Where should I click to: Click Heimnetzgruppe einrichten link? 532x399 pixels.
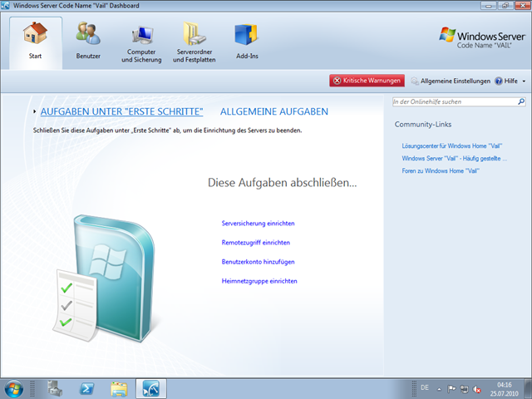(x=259, y=281)
